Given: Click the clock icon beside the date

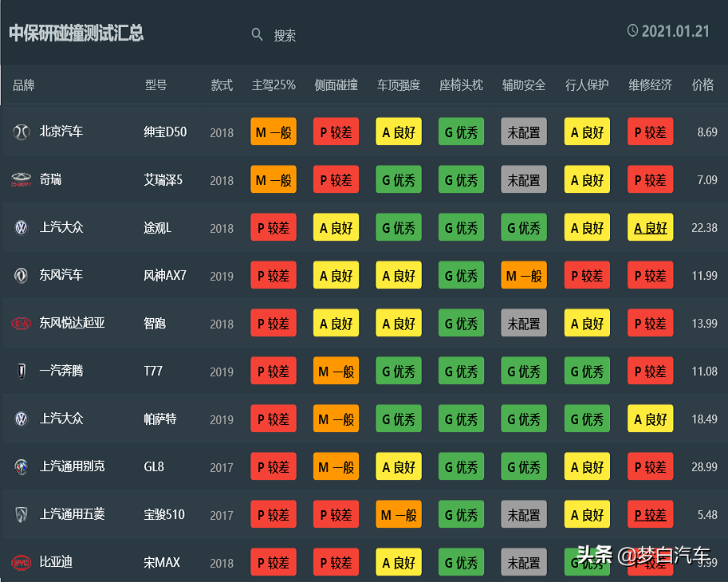Looking at the screenshot, I should click(x=633, y=31).
